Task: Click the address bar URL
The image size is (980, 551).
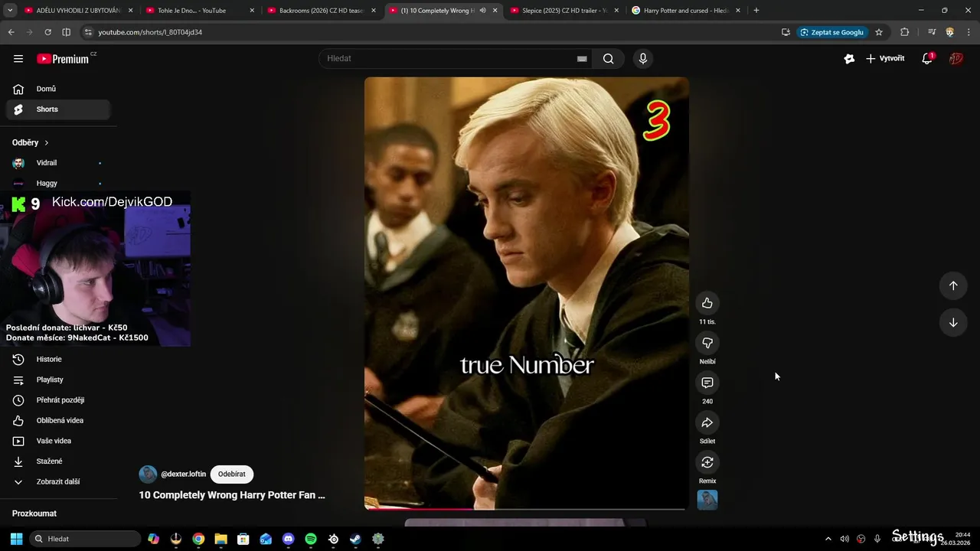Action: 150,32
